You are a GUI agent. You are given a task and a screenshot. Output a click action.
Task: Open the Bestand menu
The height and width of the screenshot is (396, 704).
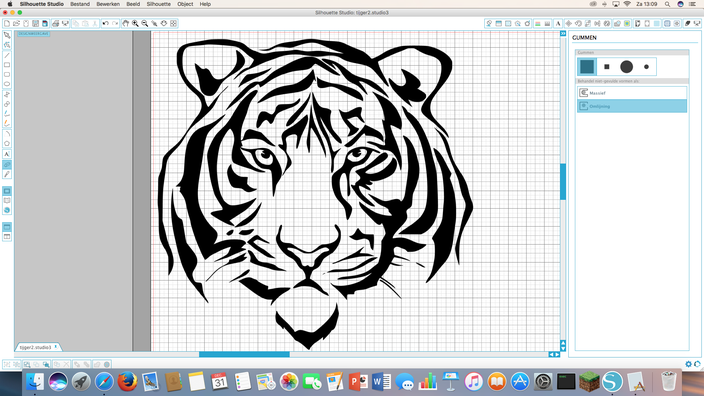click(x=80, y=4)
